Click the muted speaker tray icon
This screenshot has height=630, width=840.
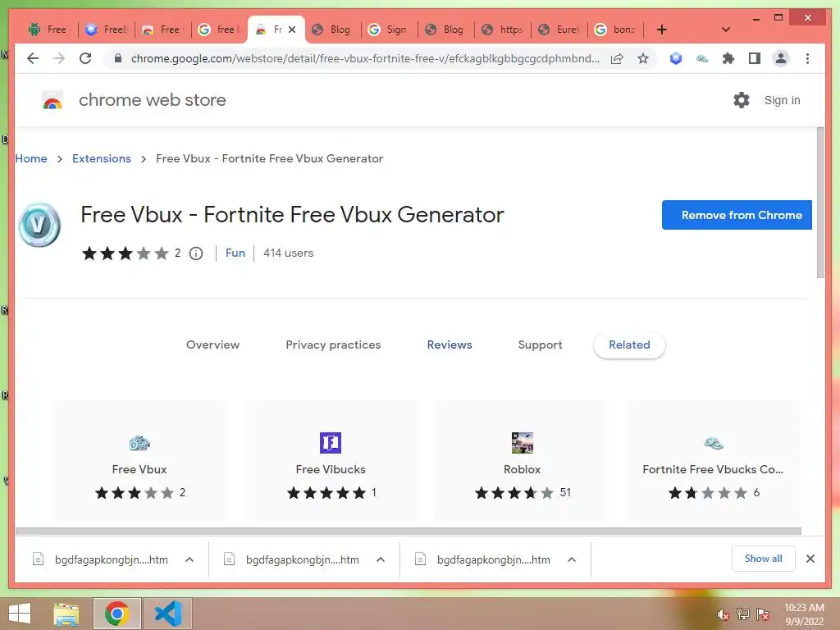point(723,615)
